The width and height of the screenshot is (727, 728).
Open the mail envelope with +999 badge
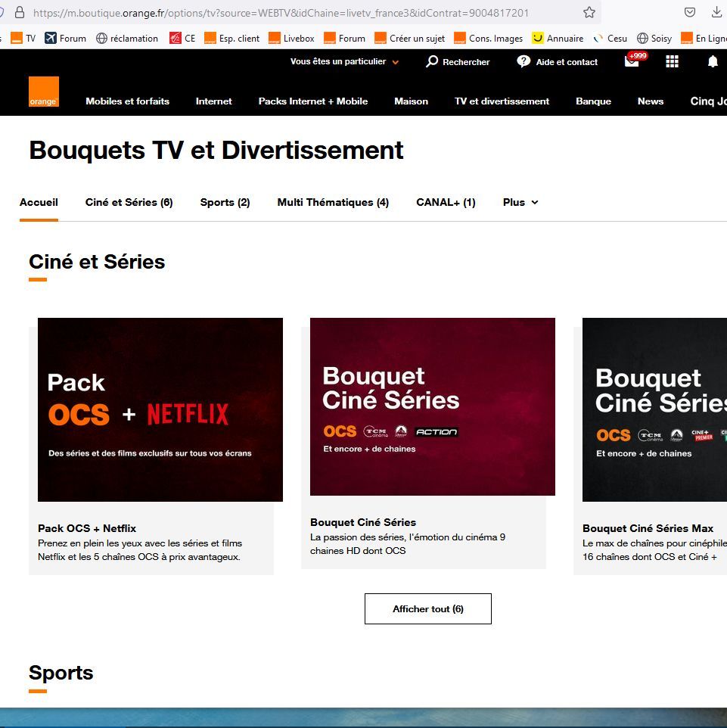point(635,61)
